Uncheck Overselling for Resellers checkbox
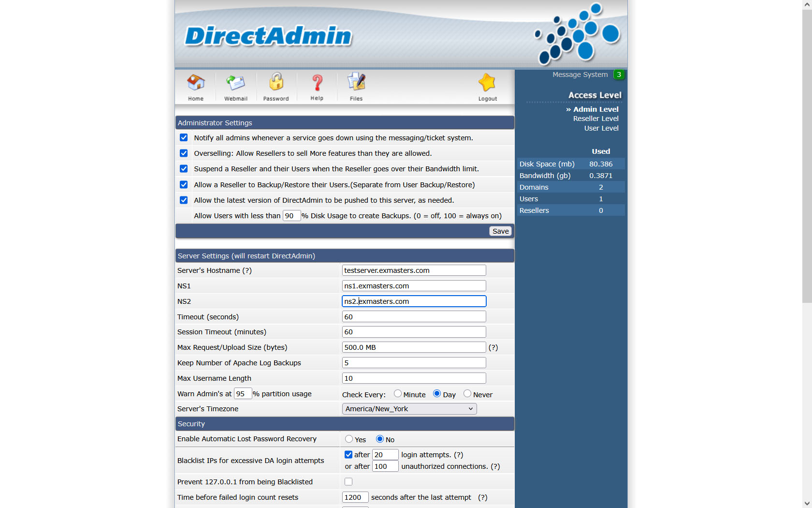Screen dimensions: 812x508 184,153
